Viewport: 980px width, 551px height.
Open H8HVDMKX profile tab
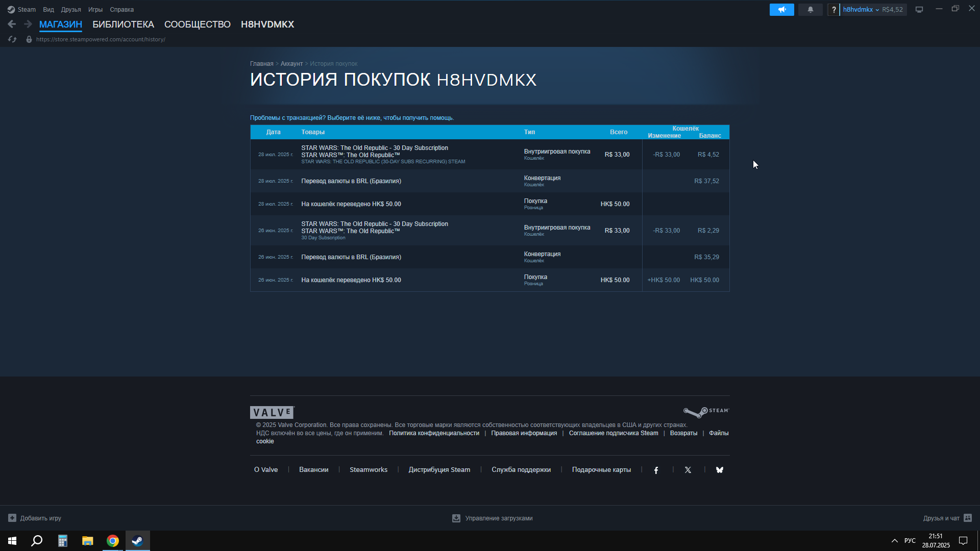(267, 24)
